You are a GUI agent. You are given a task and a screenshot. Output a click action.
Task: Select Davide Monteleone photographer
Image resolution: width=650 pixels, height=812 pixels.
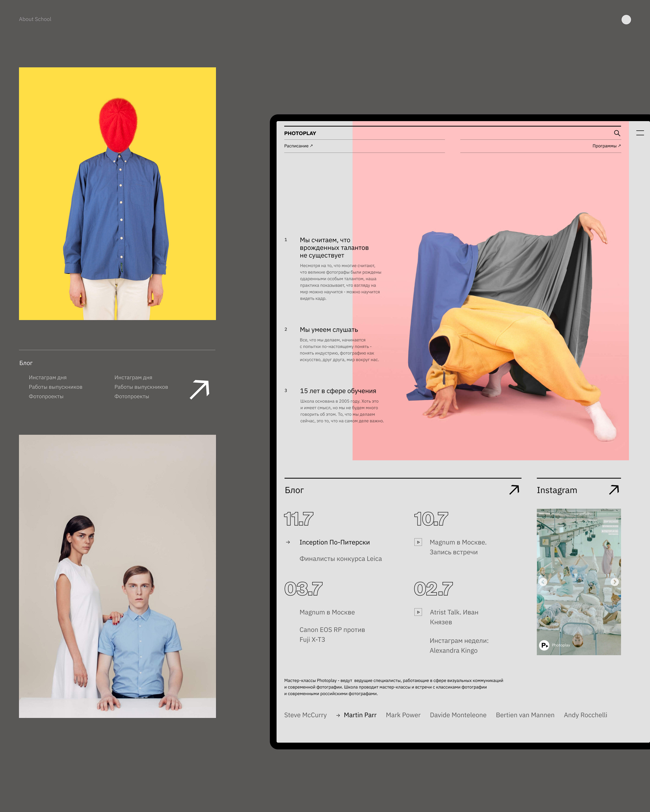point(458,715)
